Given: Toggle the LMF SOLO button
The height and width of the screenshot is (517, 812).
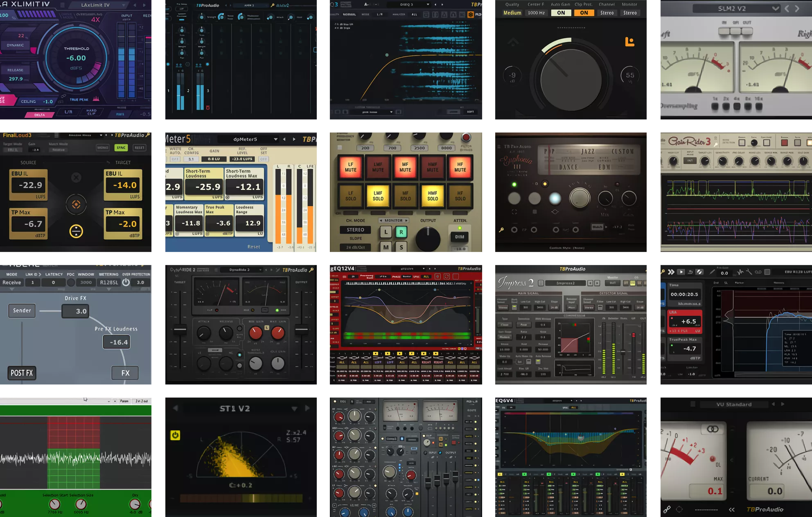Looking at the screenshot, I should point(378,196).
